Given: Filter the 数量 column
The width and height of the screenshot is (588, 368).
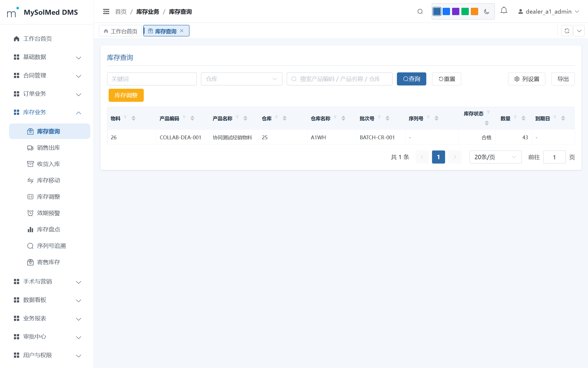Looking at the screenshot, I should (x=515, y=117).
